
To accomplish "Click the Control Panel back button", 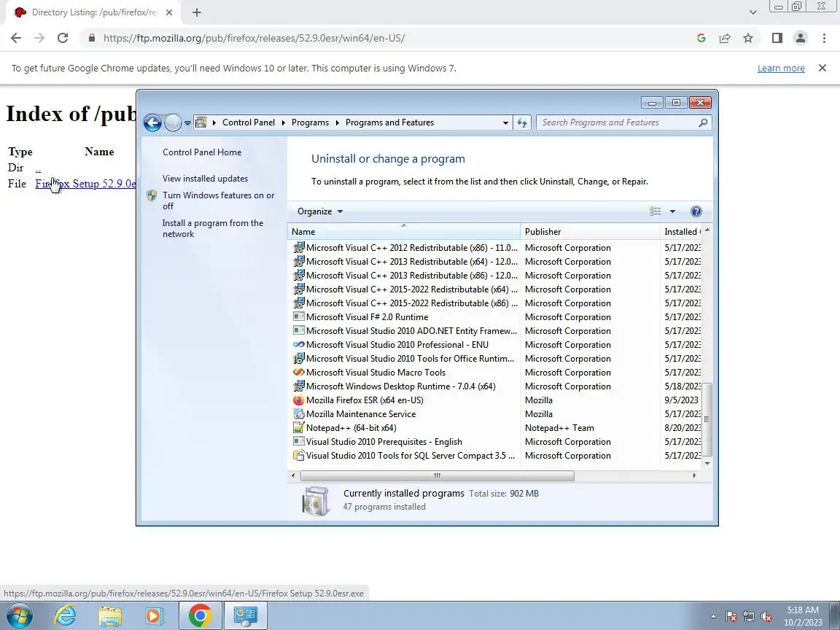I will [x=152, y=122].
